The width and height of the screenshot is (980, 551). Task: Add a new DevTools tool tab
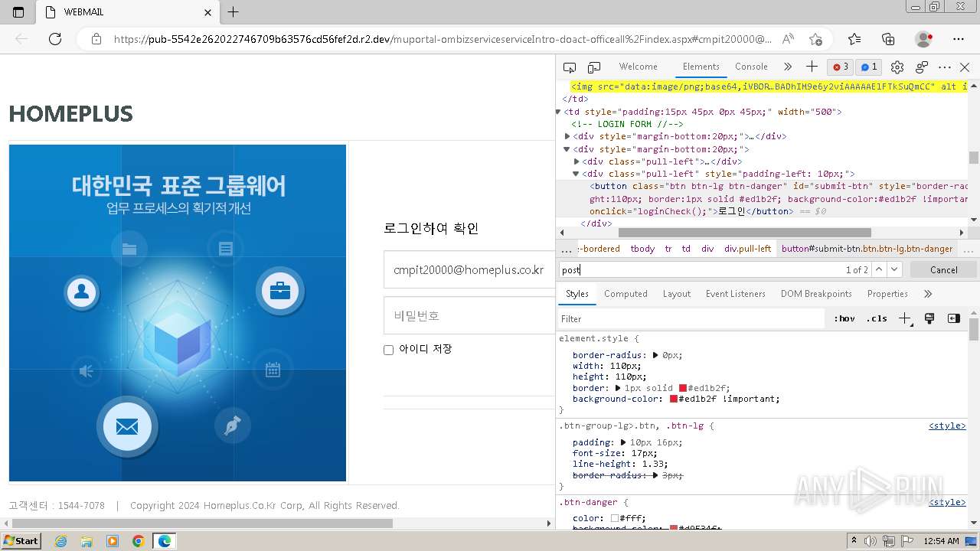point(812,67)
